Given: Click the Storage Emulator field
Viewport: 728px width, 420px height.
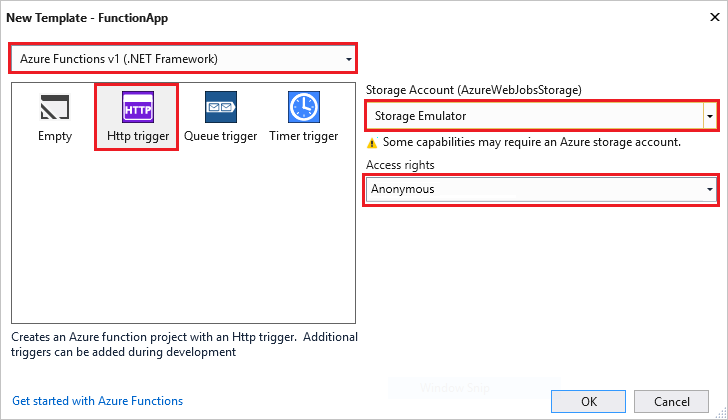Looking at the screenshot, I should [535, 116].
